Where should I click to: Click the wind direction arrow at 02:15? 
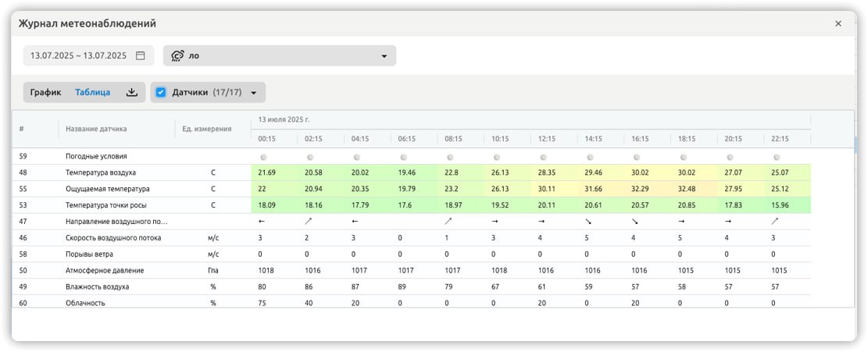click(309, 221)
